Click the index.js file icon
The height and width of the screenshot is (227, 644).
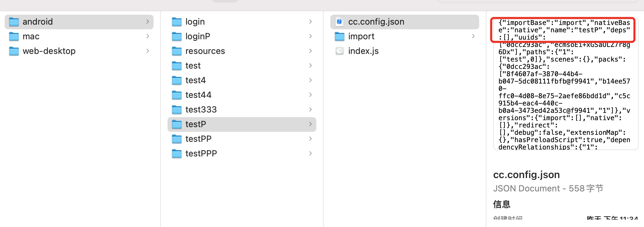click(339, 51)
